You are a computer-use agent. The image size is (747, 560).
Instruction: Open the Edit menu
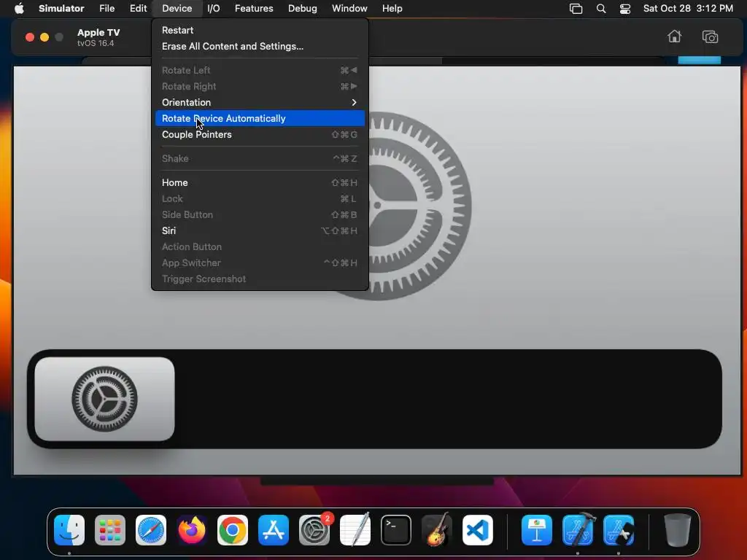138,8
